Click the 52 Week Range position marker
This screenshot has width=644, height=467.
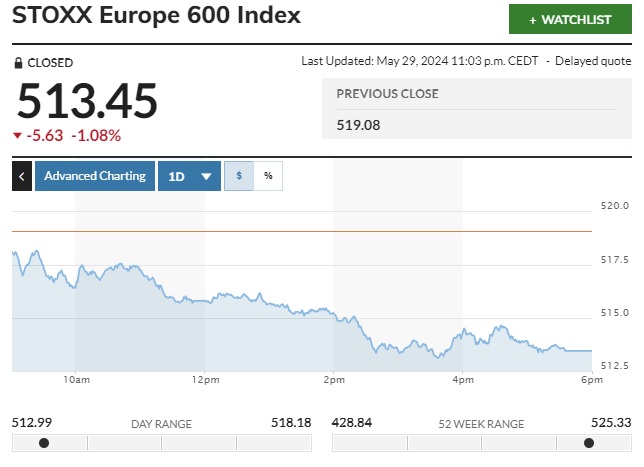[x=587, y=443]
